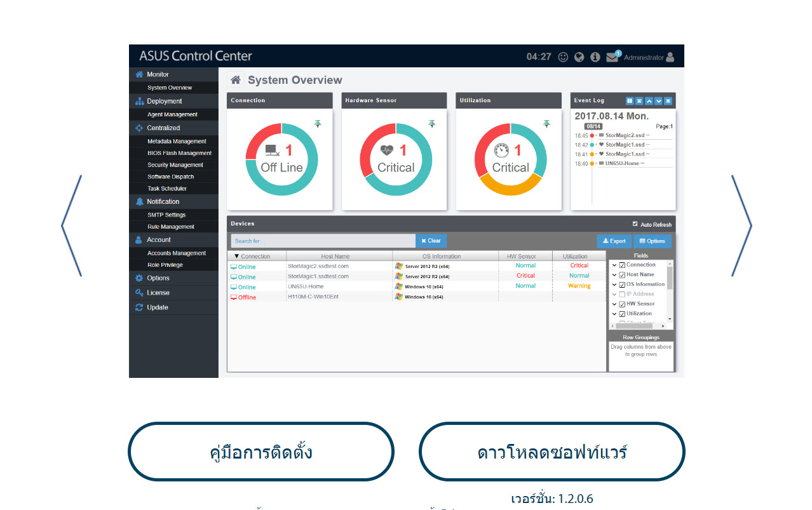Viewport: 812px width, 510px height.
Task: Open the info icon in header
Action: (x=595, y=57)
